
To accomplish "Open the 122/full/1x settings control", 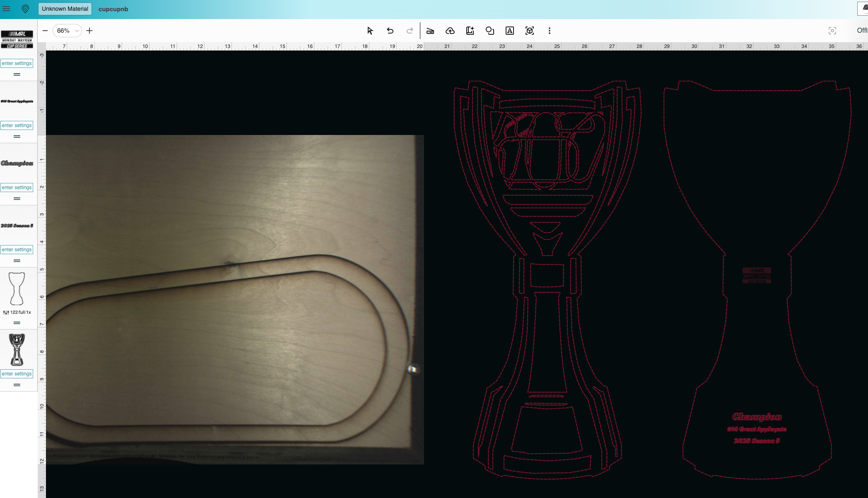I will 17,312.
